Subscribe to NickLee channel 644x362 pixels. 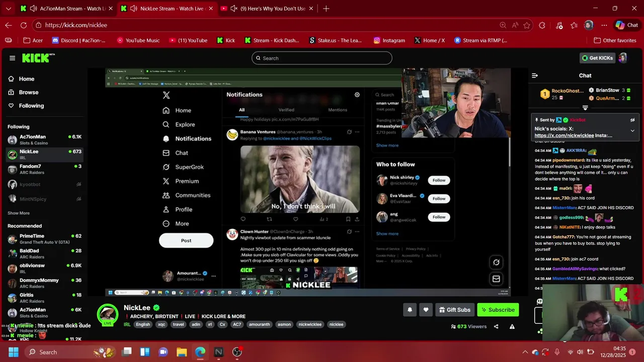(x=498, y=310)
